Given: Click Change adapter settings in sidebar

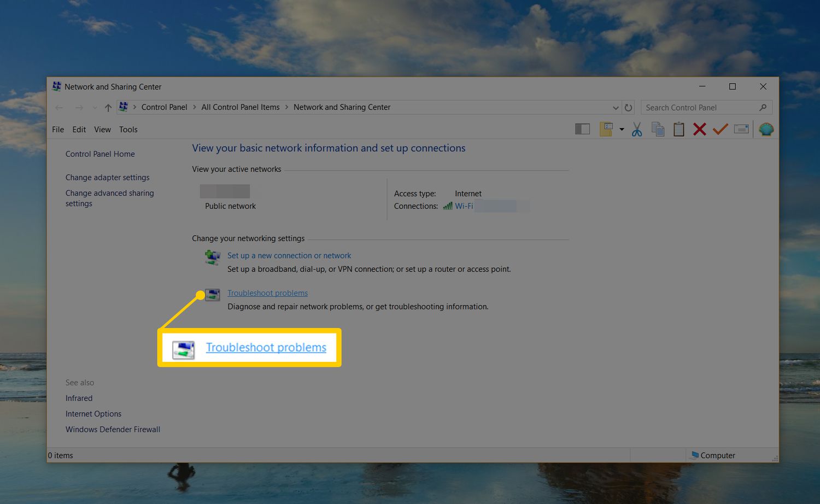Looking at the screenshot, I should tap(107, 178).
